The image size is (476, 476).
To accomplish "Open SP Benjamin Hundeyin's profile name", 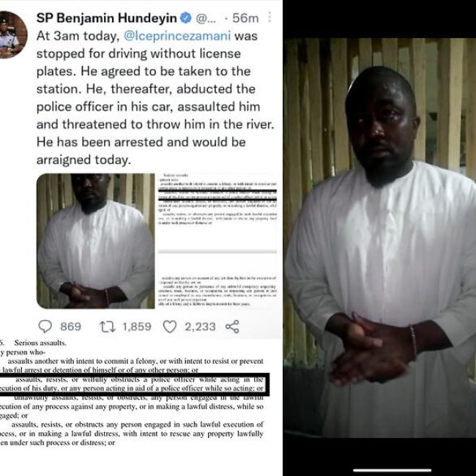I will [x=107, y=18].
